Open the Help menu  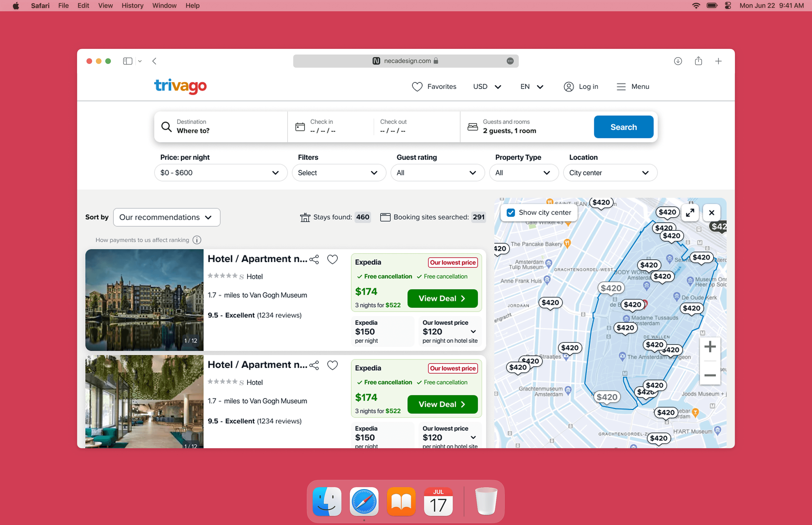click(x=192, y=5)
